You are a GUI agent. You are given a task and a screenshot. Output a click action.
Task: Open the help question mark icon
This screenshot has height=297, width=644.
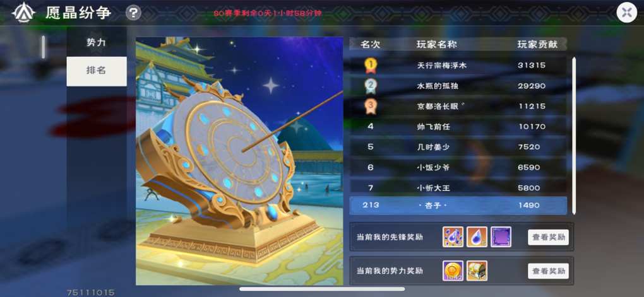tap(133, 13)
